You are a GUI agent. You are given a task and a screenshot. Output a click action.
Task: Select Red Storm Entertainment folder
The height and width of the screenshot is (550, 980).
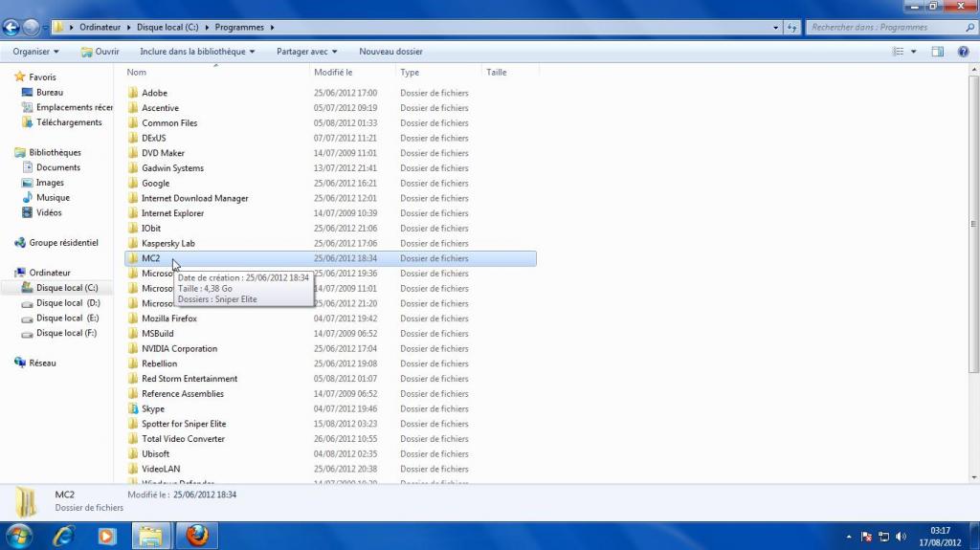click(x=189, y=379)
